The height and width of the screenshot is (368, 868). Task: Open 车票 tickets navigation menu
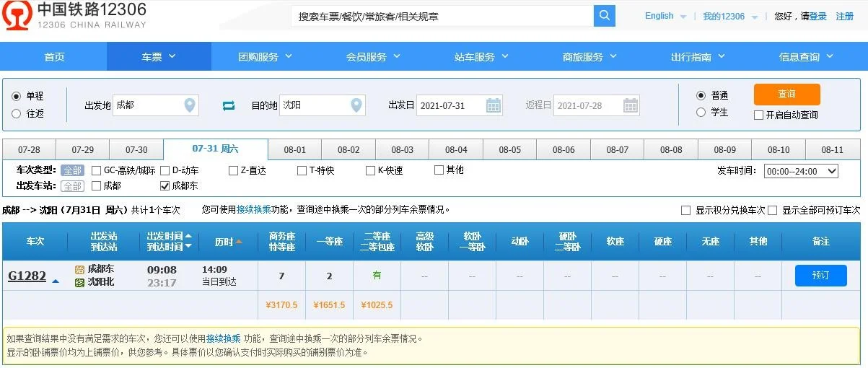159,57
